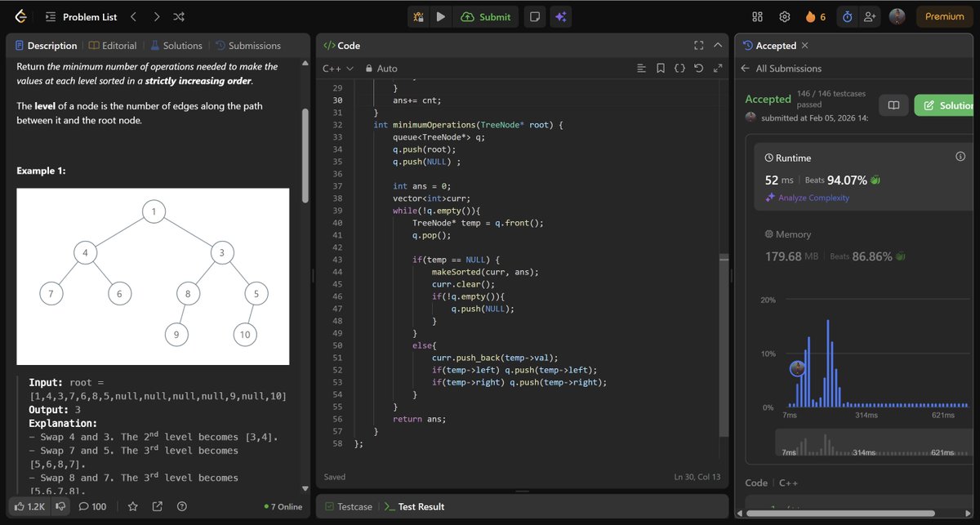Share the problem link icon
This screenshot has height=525, width=980.
157,506
